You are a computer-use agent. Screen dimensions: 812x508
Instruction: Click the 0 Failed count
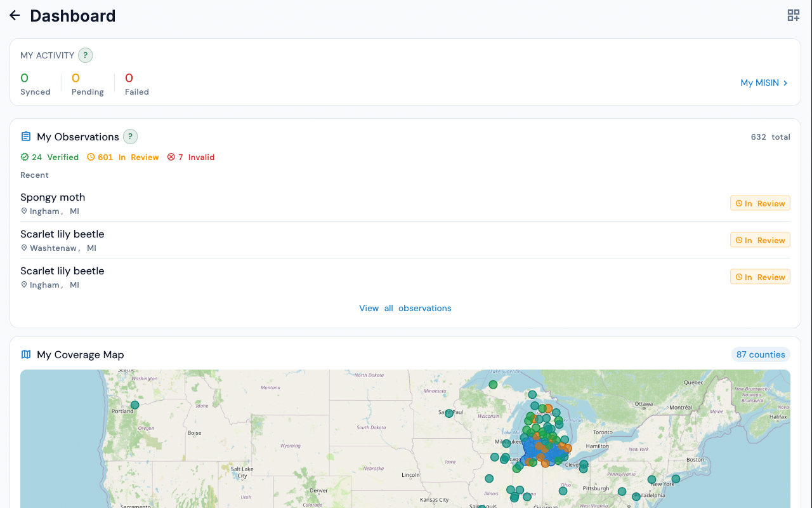tap(129, 78)
